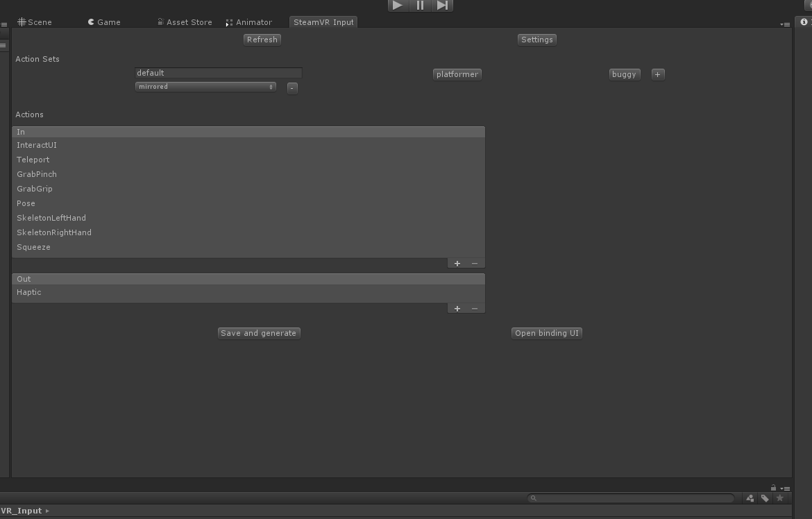Open SteamVR Input Settings
Screen dimensions: 812x519
537,40
